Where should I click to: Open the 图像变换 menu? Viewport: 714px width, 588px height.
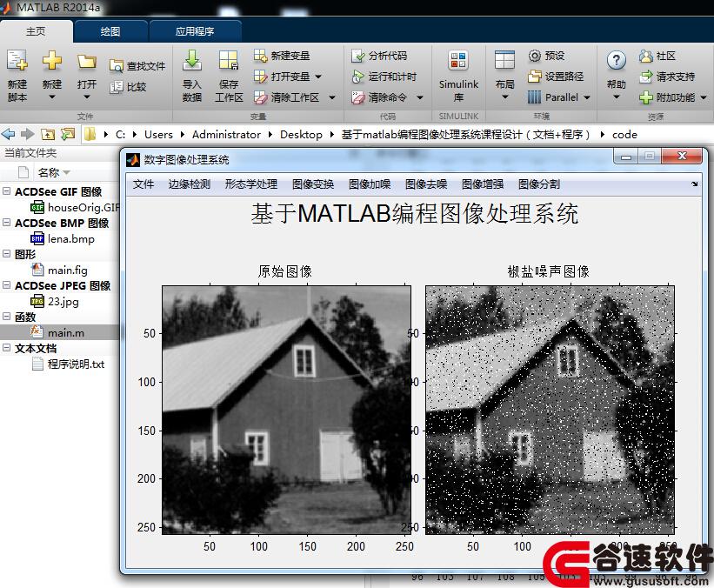tap(313, 184)
